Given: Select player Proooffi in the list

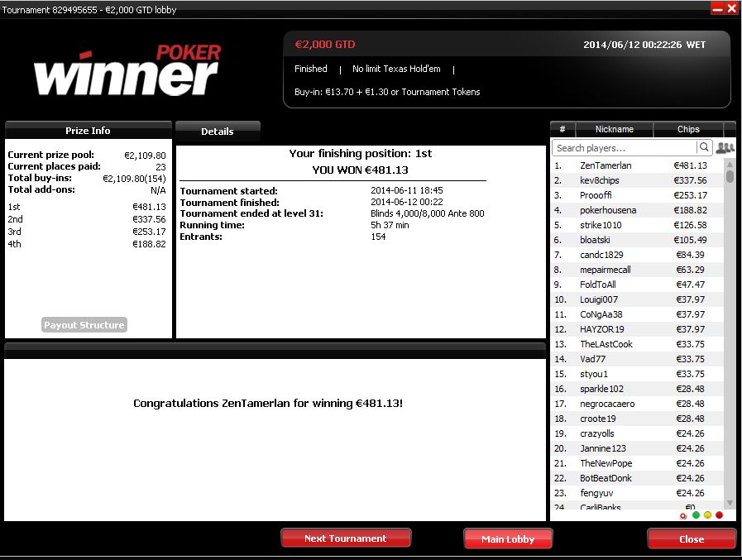Looking at the screenshot, I should tap(638, 195).
